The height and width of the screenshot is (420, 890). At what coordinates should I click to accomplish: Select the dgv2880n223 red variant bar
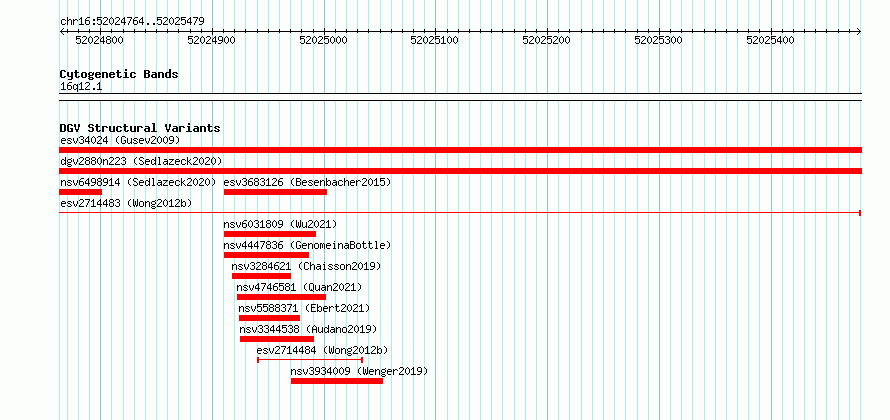[460, 171]
